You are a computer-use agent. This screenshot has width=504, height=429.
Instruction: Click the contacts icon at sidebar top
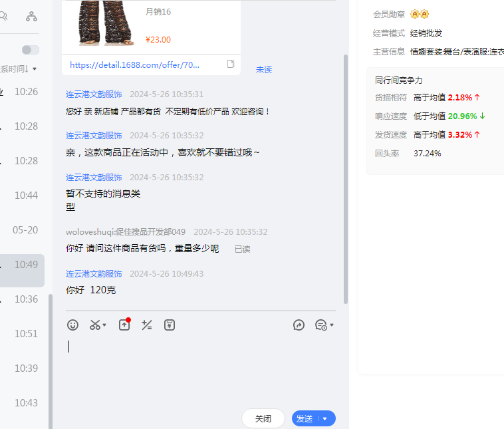pyautogui.click(x=3, y=16)
